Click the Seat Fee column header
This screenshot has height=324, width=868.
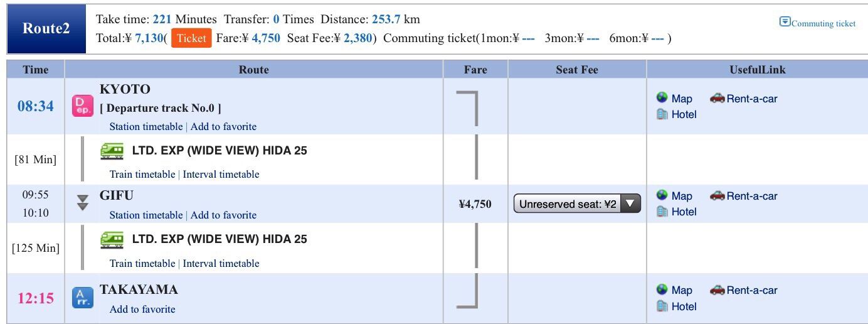(576, 70)
